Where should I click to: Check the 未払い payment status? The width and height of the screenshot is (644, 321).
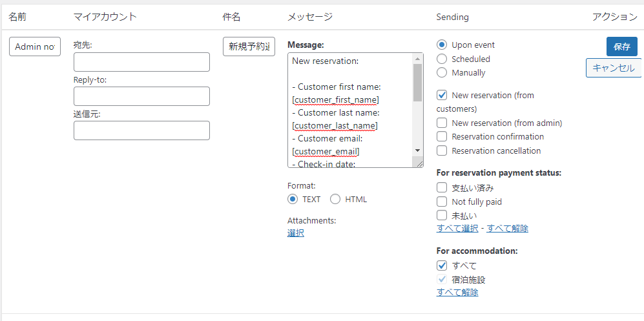442,215
